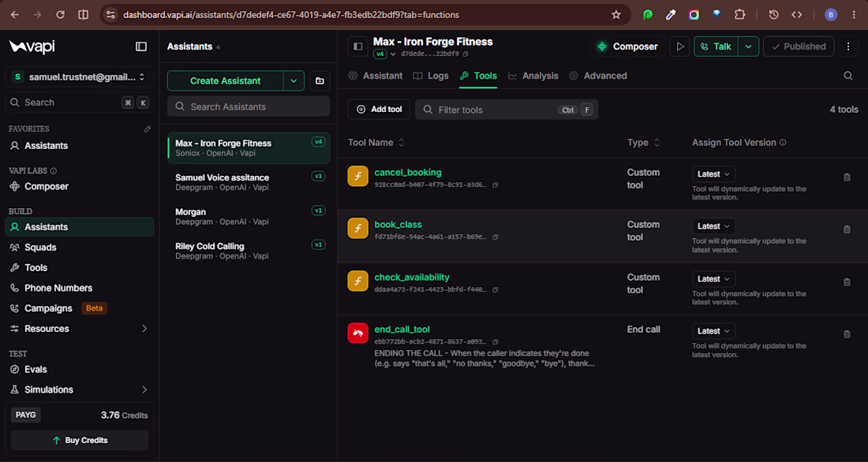Select the Morgan assistant in the list
The height and width of the screenshot is (462, 868).
249,216
